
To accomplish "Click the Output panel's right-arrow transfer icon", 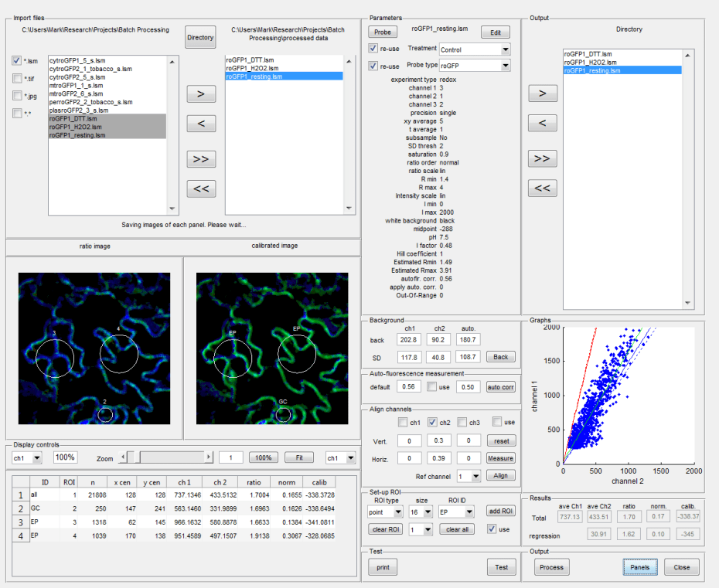I will tap(544, 93).
